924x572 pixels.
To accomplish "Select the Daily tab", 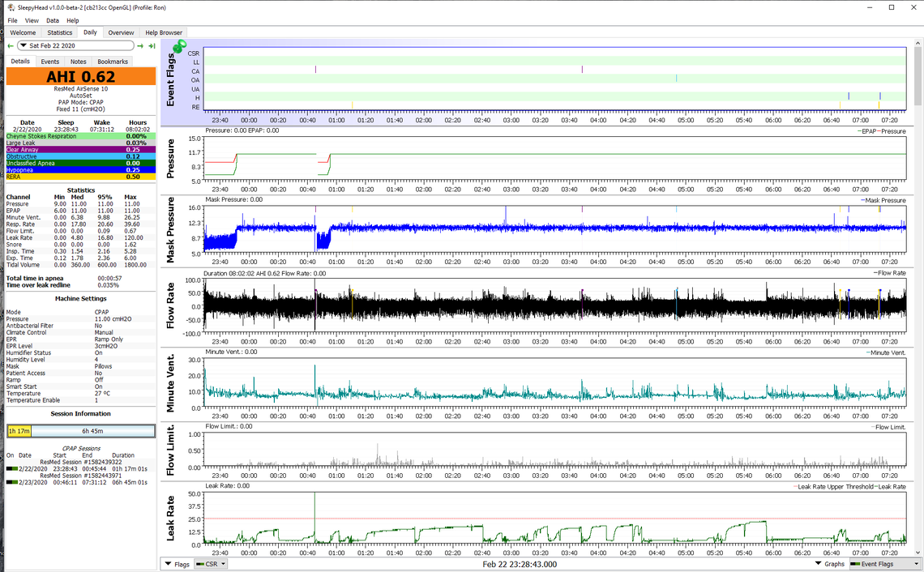I will pos(90,32).
